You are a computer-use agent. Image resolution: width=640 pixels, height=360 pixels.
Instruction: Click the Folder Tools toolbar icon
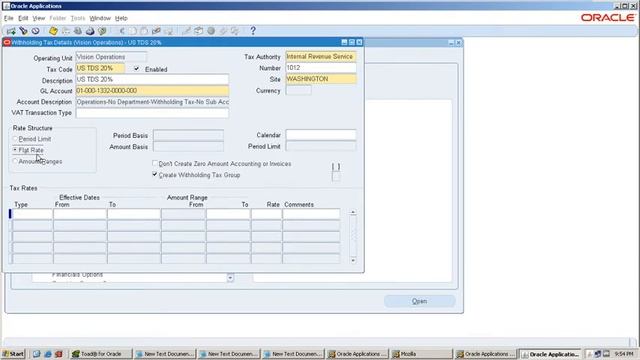[235, 31]
